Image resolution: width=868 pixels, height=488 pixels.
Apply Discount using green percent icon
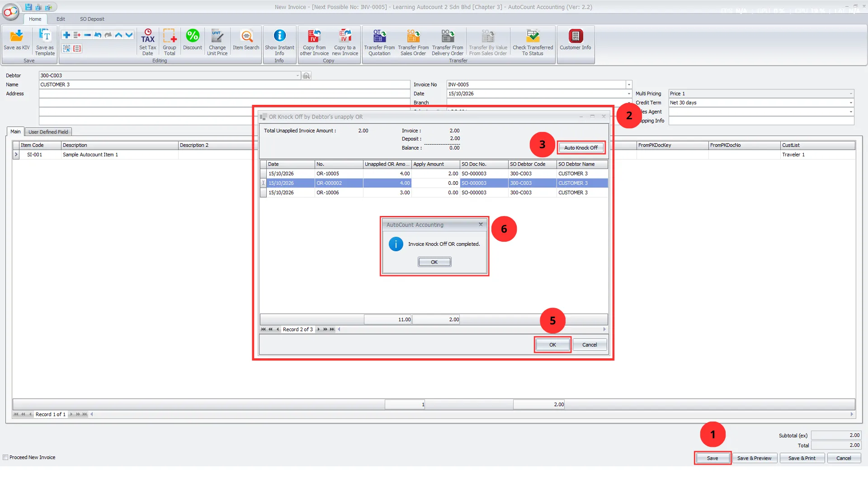click(193, 39)
